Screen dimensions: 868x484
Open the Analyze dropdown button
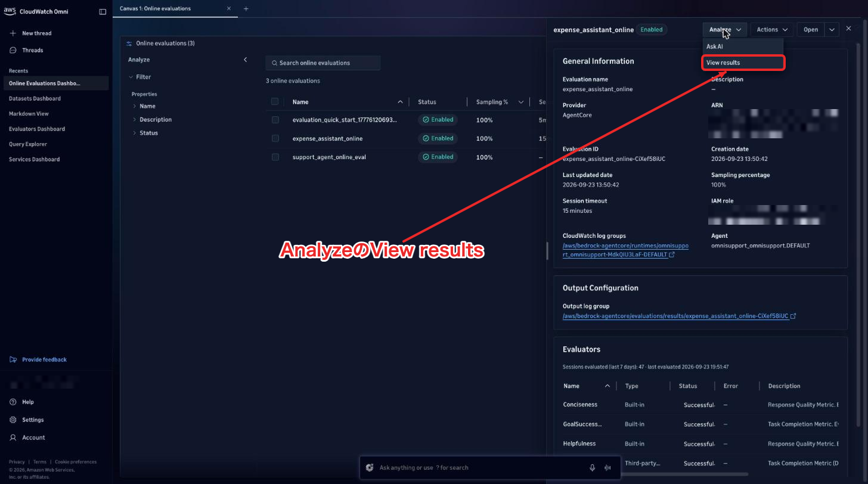[x=724, y=29]
